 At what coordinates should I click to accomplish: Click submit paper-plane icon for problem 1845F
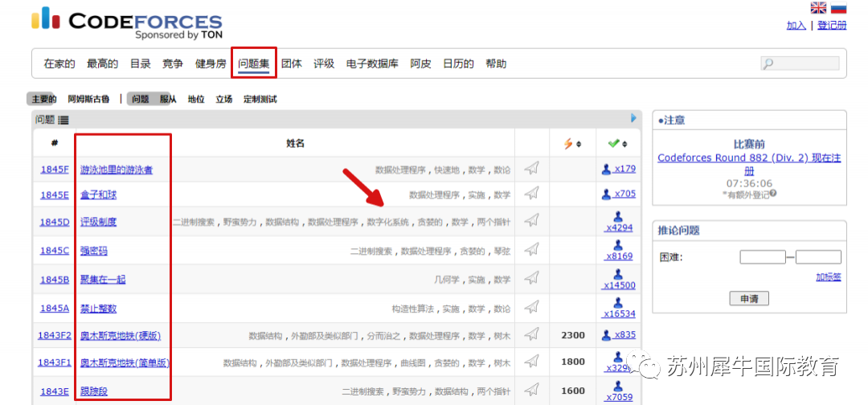coord(531,168)
